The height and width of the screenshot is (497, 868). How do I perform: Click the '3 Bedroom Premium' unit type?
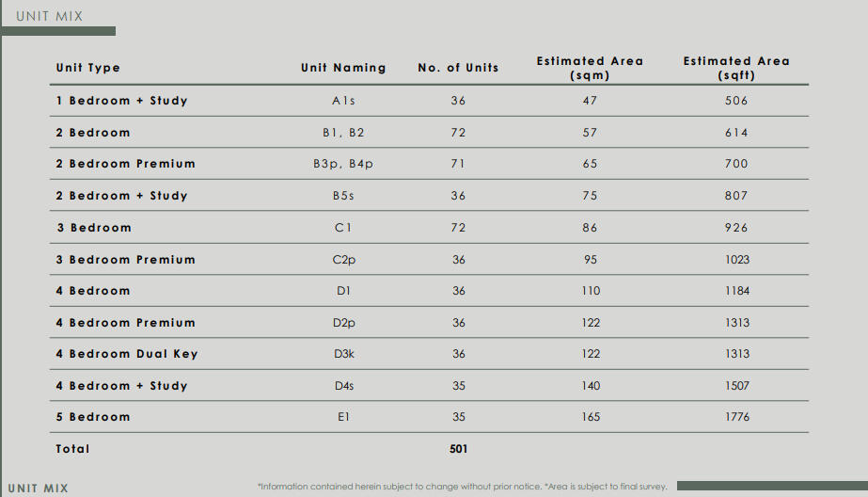[126, 260]
